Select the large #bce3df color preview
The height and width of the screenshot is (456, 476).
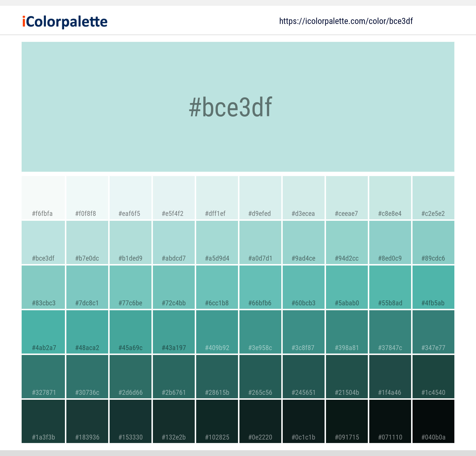point(238,107)
